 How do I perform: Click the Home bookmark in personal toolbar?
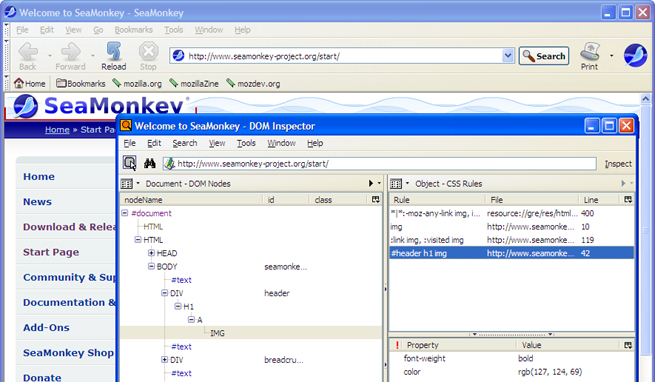tap(30, 83)
